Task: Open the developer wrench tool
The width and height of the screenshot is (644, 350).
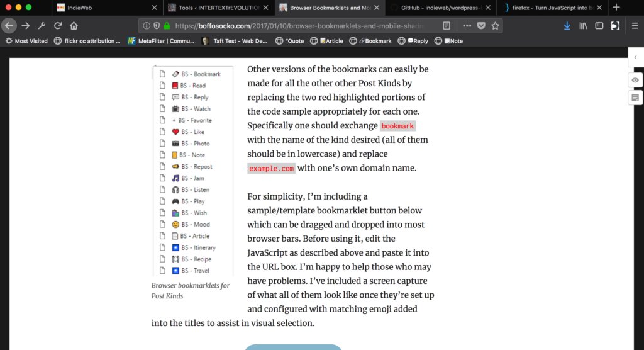Action: pyautogui.click(x=42, y=26)
